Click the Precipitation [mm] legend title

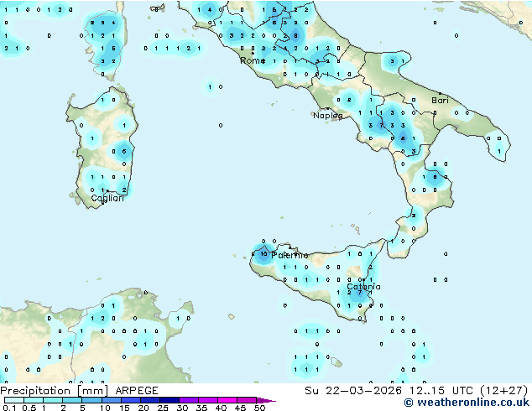tap(54, 391)
